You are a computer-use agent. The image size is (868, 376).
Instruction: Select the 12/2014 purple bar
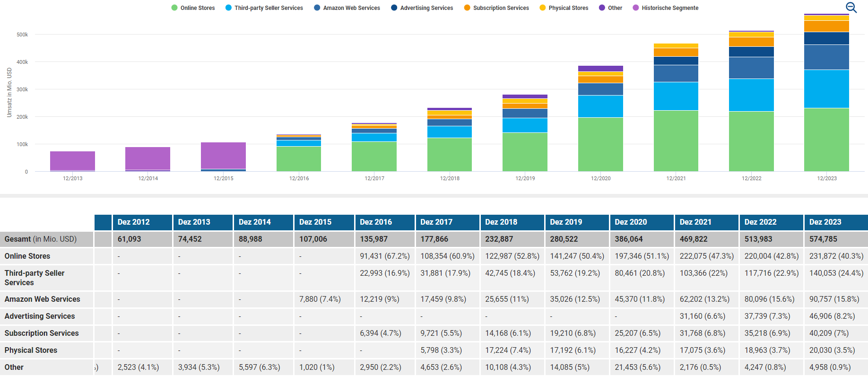pos(148,158)
